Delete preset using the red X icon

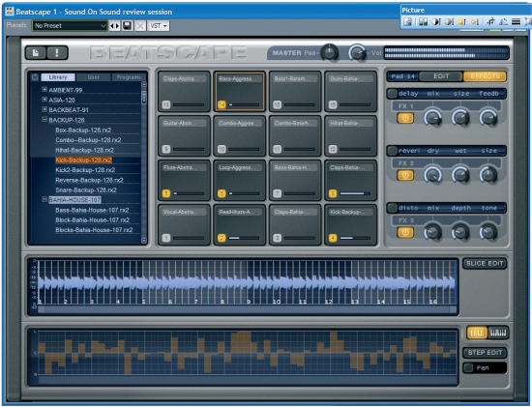tap(140, 26)
